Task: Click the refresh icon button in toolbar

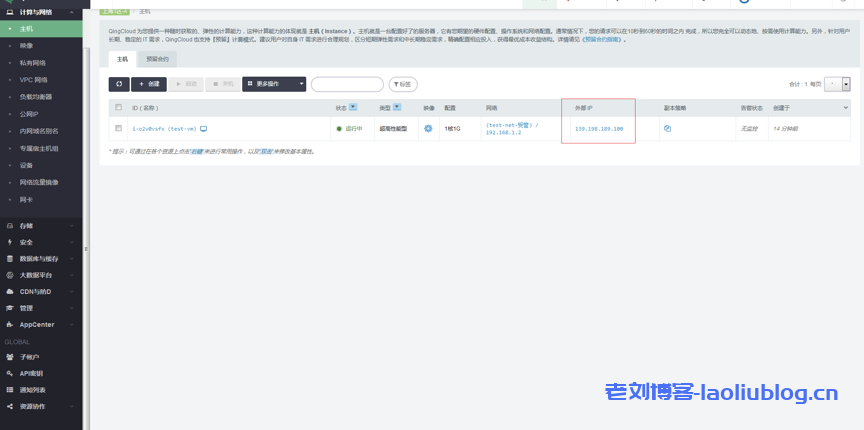Action: click(x=119, y=85)
